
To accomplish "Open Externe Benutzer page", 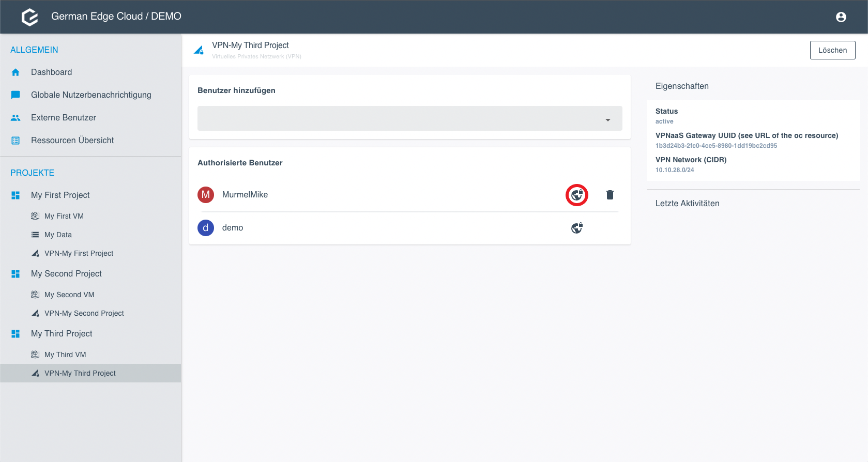I will (64, 118).
